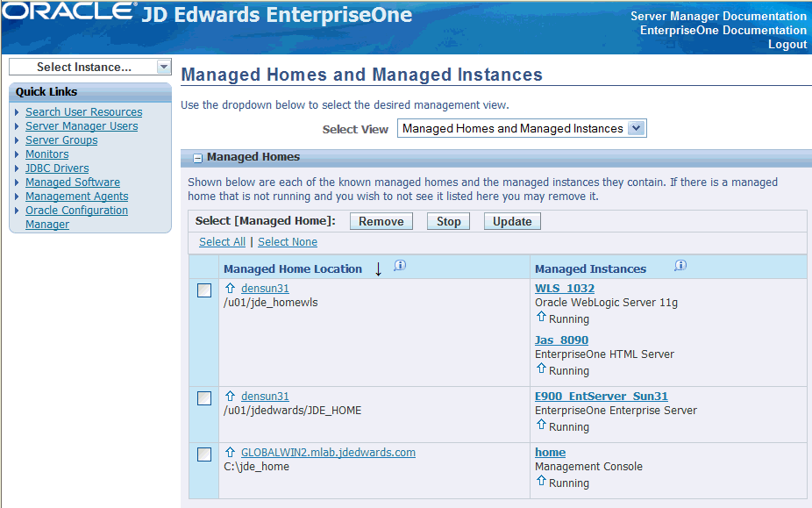
Task: Open Managed Software link
Action: (73, 182)
